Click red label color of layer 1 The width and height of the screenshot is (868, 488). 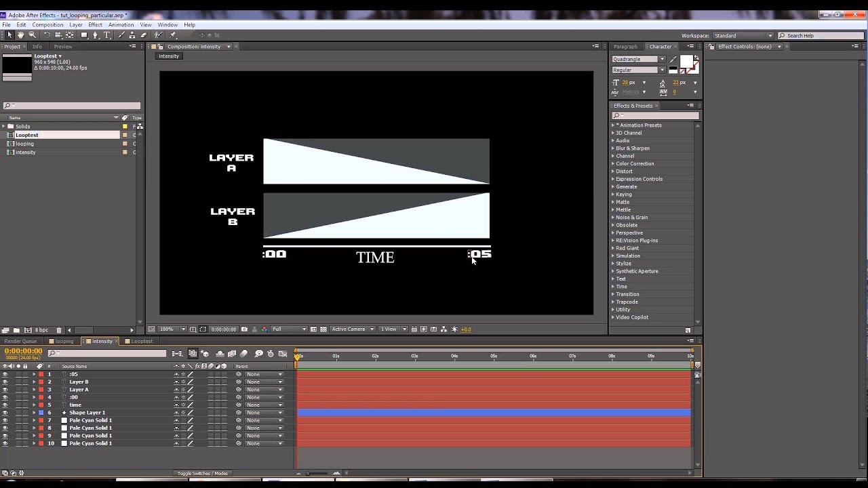41,374
